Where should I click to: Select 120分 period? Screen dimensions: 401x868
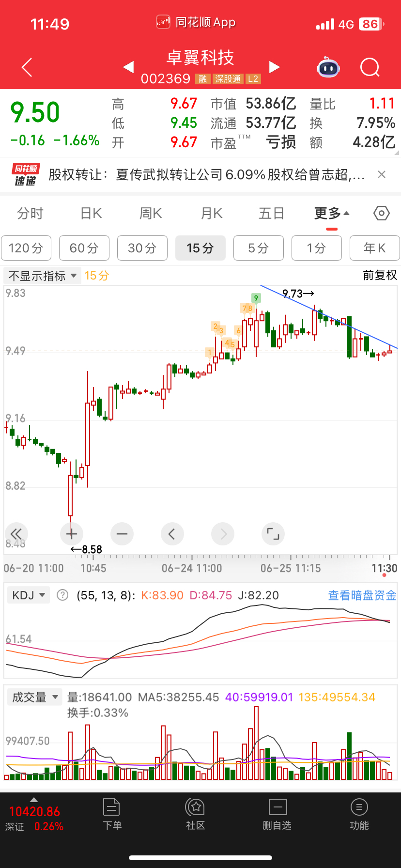pos(26,248)
